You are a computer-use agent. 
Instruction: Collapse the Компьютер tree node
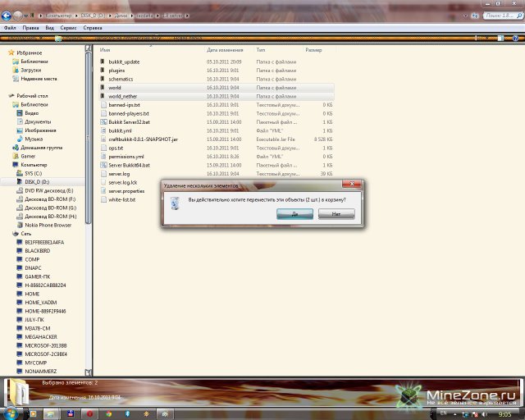tap(7, 164)
